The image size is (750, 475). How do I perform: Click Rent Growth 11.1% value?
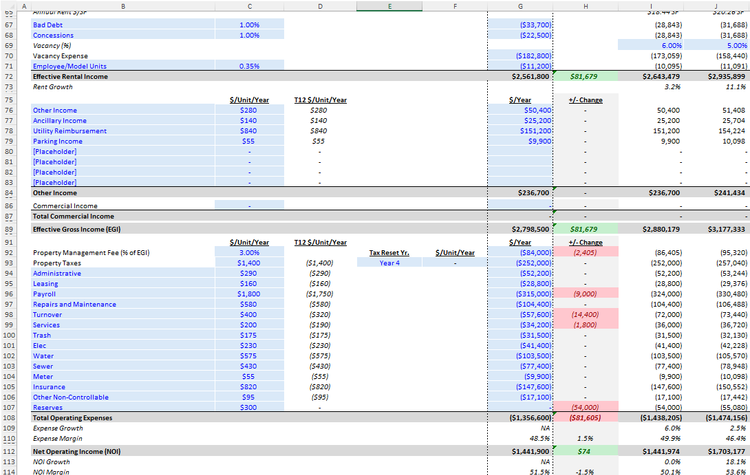click(x=736, y=87)
